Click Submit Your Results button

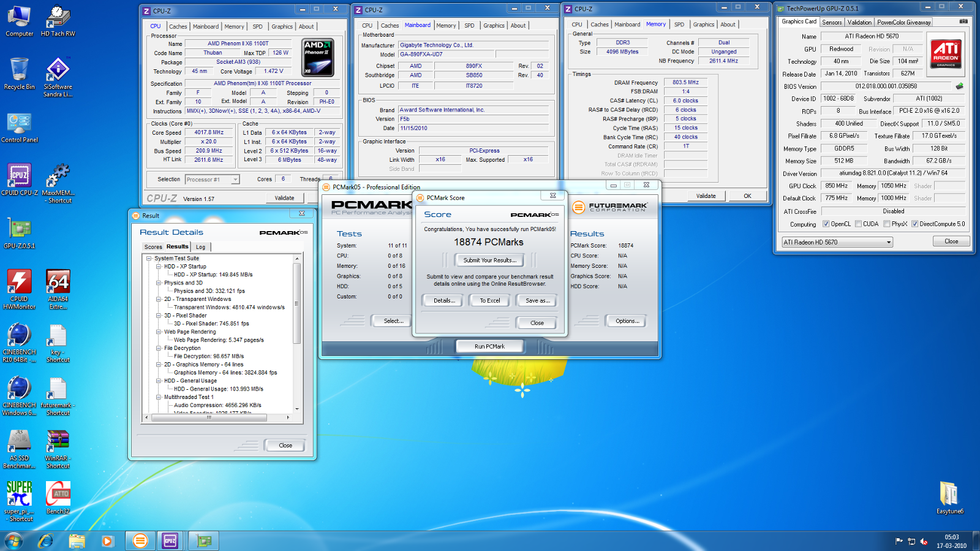pos(489,260)
